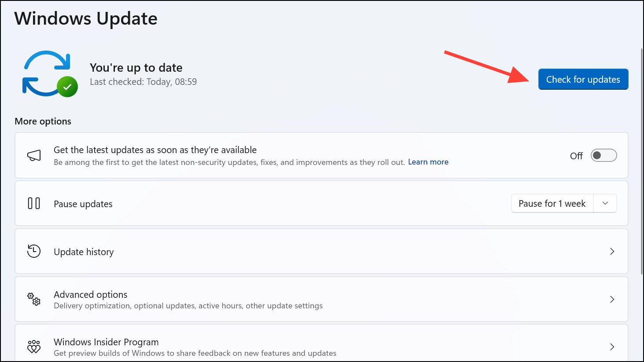This screenshot has height=362, width=644.
Task: Select the Windows Insider Program entry
Action: [x=321, y=344]
